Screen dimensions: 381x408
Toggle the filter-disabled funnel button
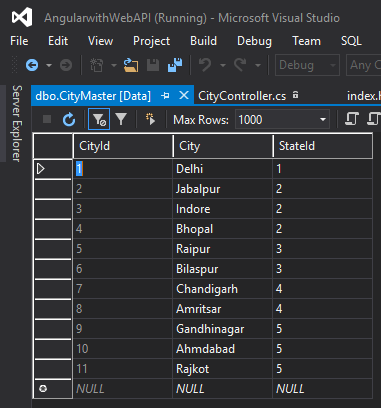point(99,119)
